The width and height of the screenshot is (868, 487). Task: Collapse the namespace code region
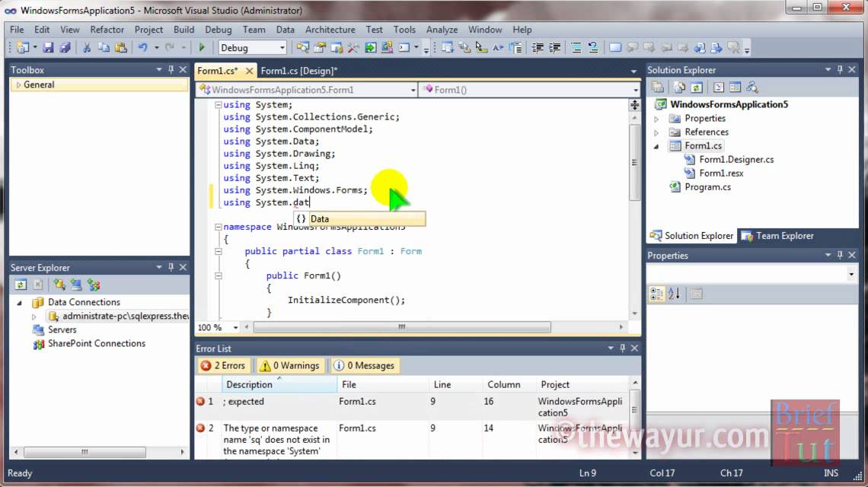pos(218,227)
